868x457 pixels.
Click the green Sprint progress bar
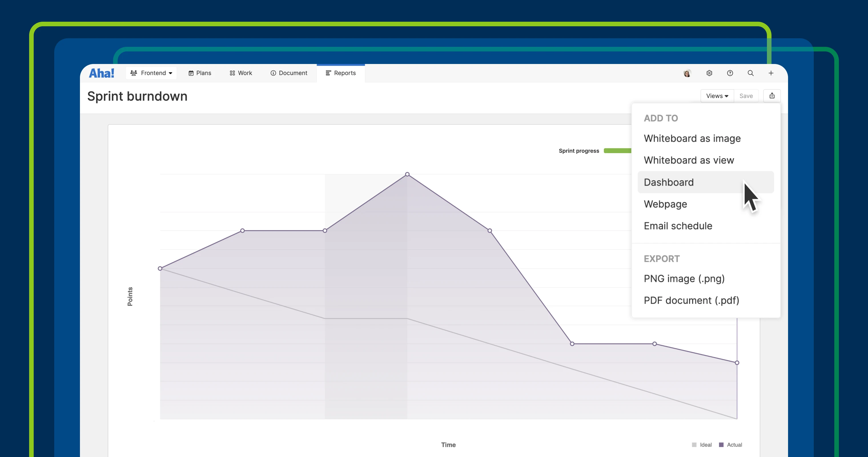(x=617, y=151)
